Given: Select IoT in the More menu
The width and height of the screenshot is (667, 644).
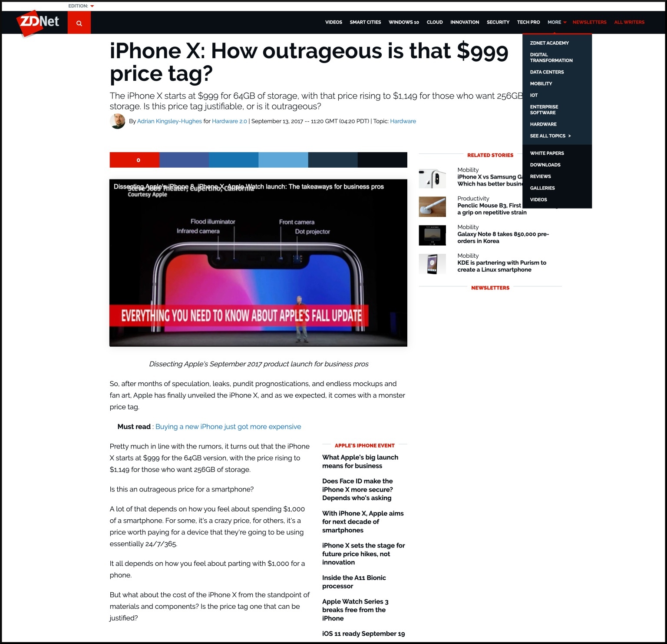Looking at the screenshot, I should point(534,95).
